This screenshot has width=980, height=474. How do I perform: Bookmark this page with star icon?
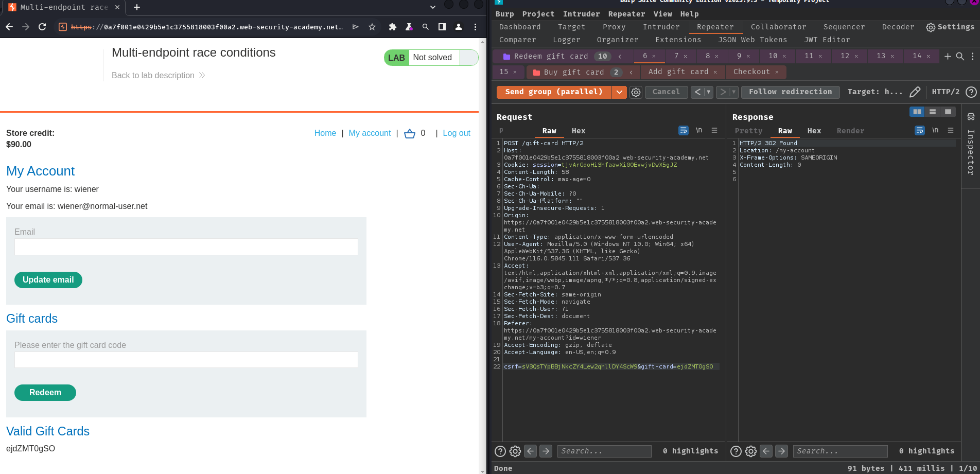click(x=372, y=27)
